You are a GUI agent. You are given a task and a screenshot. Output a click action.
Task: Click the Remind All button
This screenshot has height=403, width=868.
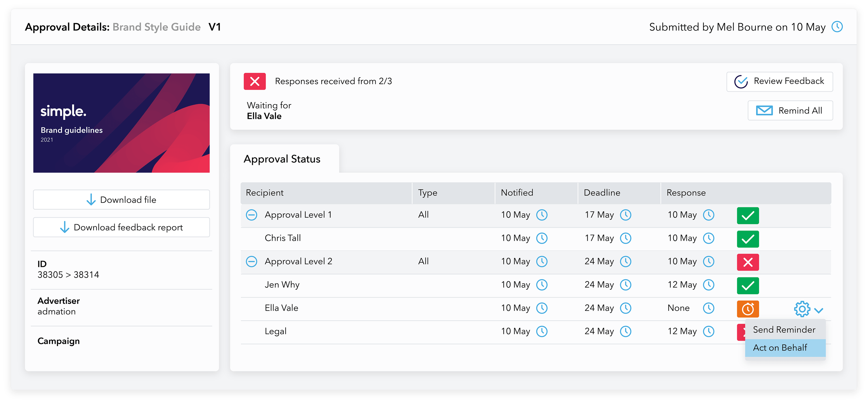(790, 110)
